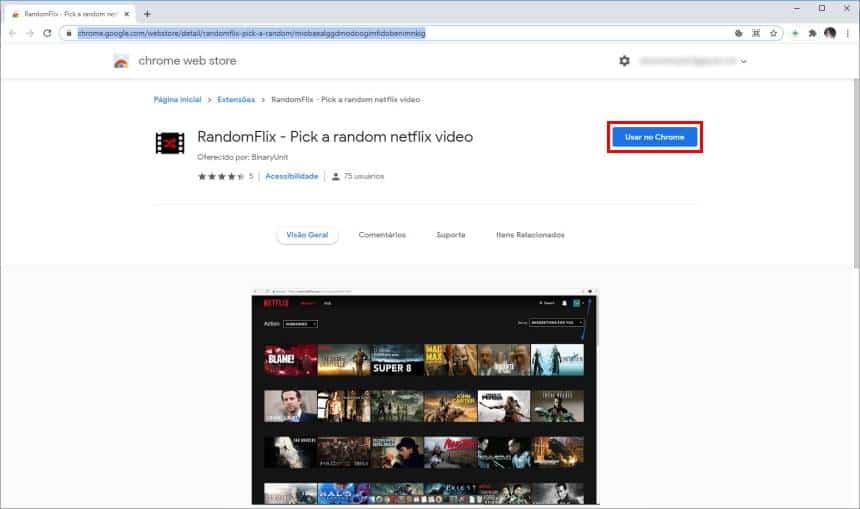Open a new tab with plus button
This screenshot has width=860, height=509.
coord(147,14)
